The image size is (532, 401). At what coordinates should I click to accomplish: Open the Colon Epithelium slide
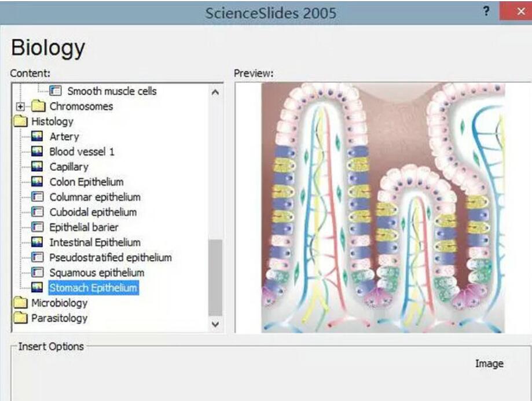coord(86,182)
